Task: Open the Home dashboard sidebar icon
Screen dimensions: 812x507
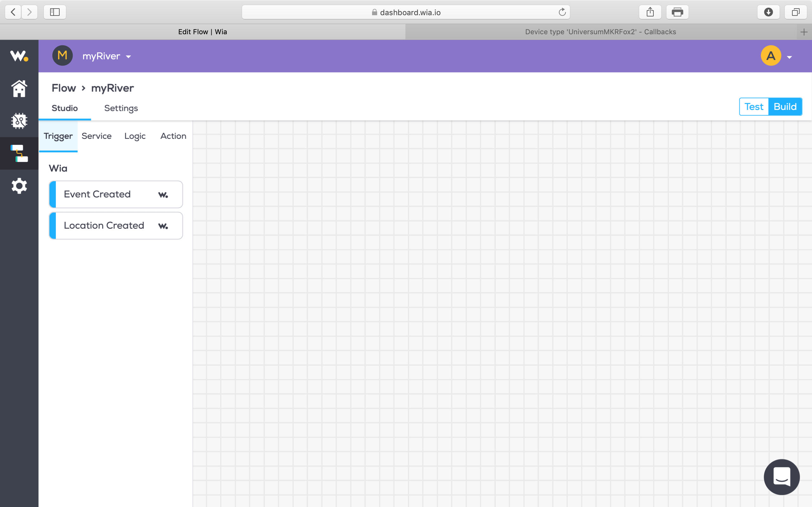Action: [19, 89]
